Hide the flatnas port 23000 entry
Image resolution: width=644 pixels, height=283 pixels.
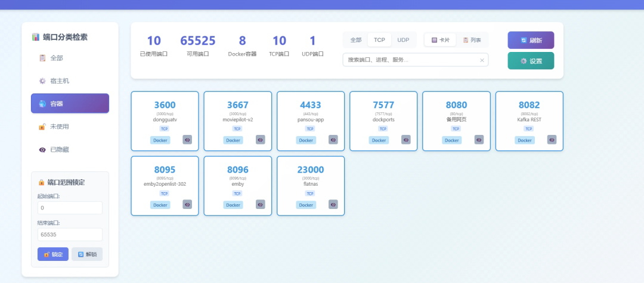[333, 204]
